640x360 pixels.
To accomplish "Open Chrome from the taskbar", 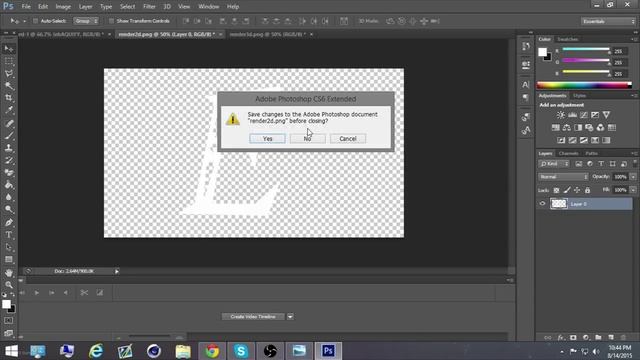I will (x=212, y=351).
